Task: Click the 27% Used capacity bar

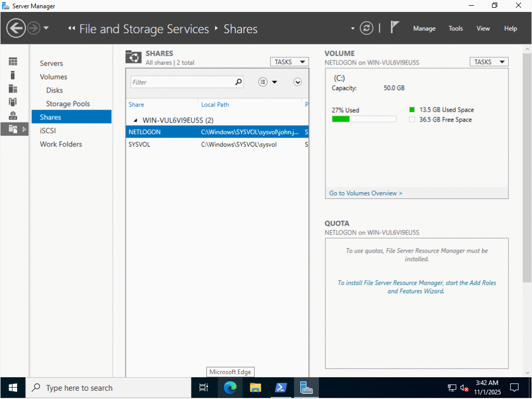Action: (x=364, y=119)
